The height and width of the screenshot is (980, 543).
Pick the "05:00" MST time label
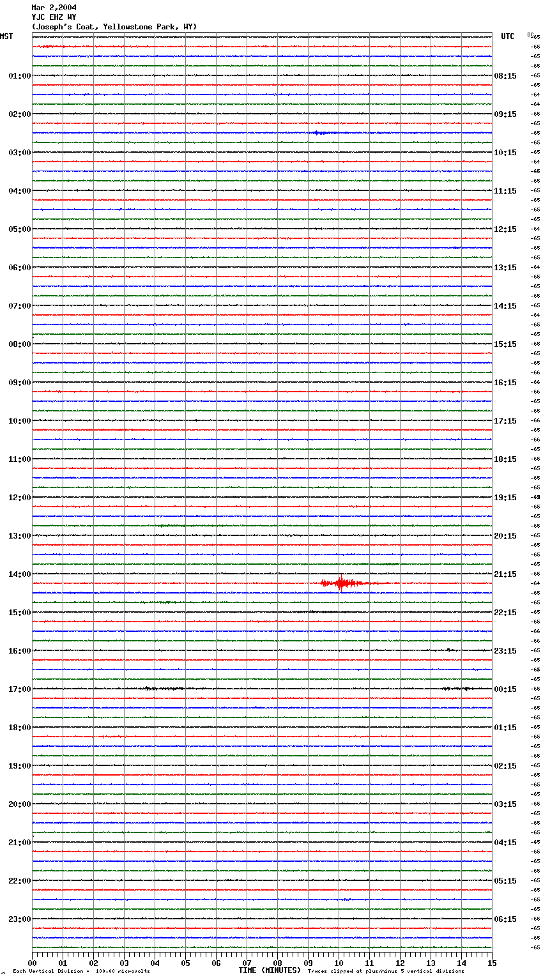tap(20, 229)
